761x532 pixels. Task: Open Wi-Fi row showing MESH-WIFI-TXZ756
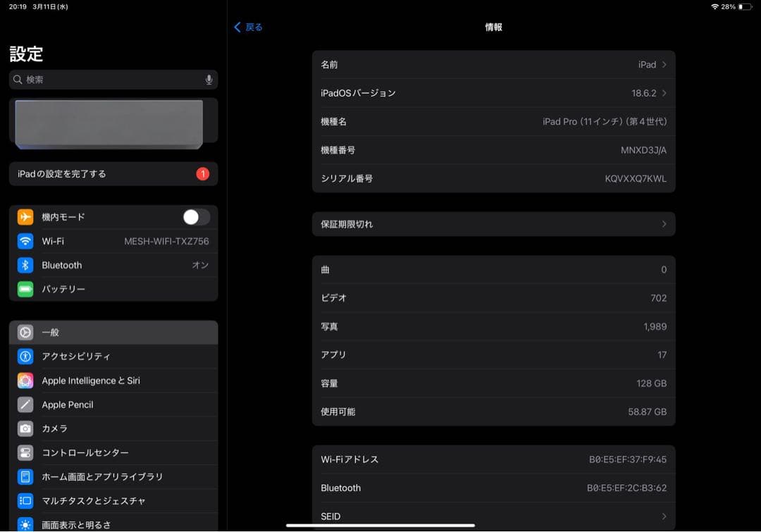point(113,241)
